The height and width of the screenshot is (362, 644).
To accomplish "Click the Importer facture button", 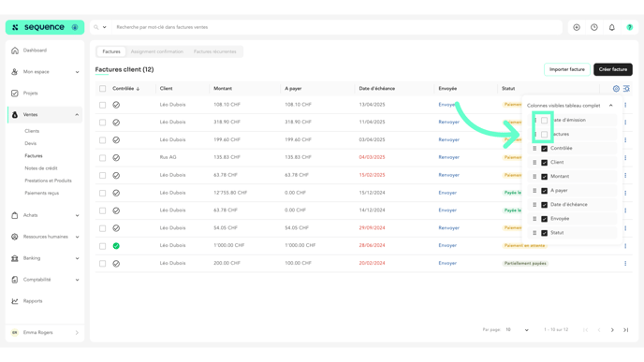I will click(x=567, y=69).
